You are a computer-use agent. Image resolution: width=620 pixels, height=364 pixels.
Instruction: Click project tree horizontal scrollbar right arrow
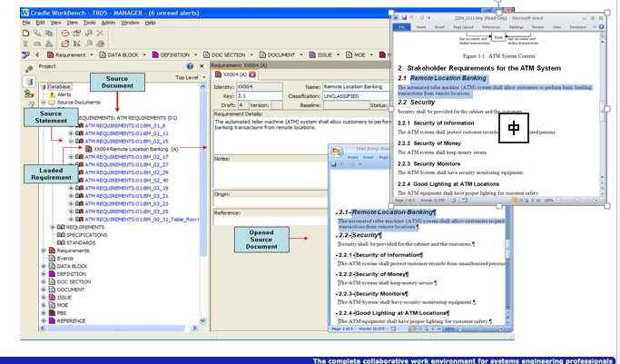click(x=194, y=328)
